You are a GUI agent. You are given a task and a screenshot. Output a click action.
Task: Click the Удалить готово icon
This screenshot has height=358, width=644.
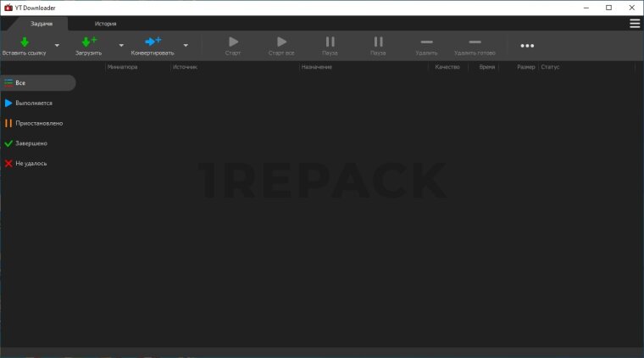[475, 42]
